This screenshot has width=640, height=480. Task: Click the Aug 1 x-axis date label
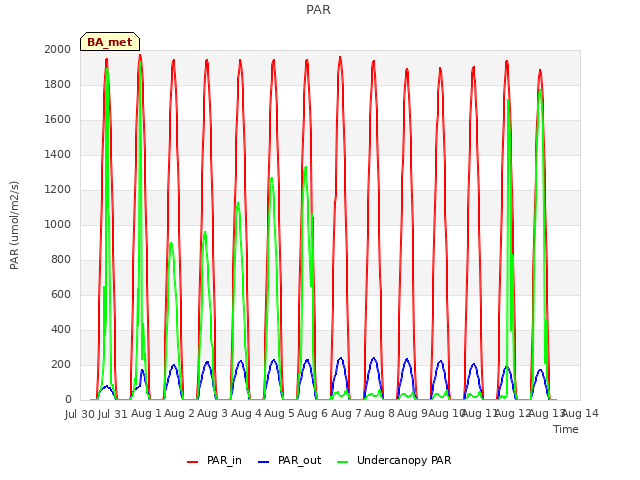146,414
